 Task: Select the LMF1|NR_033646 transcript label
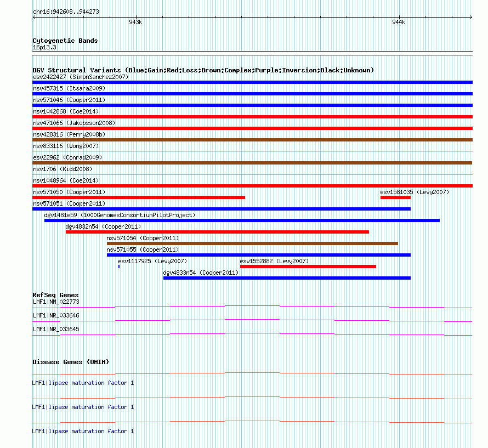tap(56, 315)
